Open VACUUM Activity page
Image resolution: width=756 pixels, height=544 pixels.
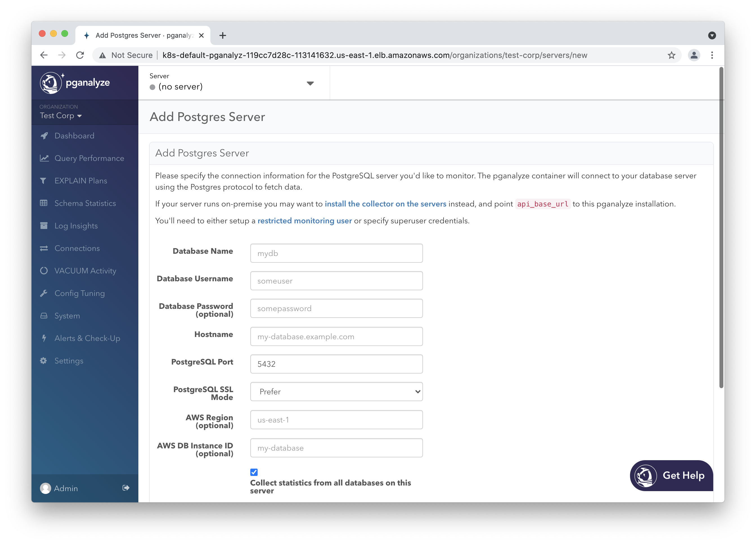pyautogui.click(x=85, y=271)
